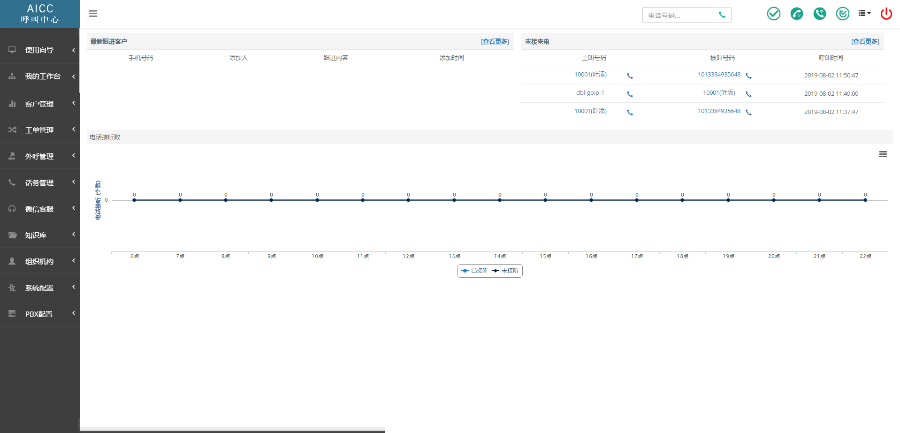
Task: Click the leftmost green checkmark circle icon
Action: point(773,14)
